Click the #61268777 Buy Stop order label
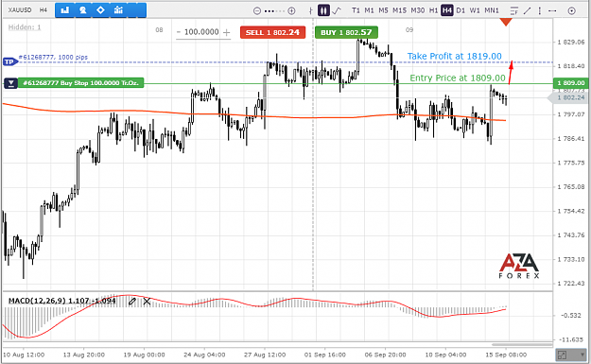This screenshot has width=591, height=364. click(81, 83)
